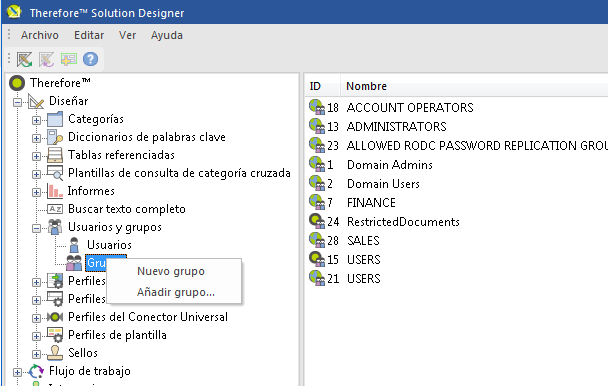The height and width of the screenshot is (386, 608).
Task: Expand Diccionarios de palabras clave node
Action: [36, 138]
